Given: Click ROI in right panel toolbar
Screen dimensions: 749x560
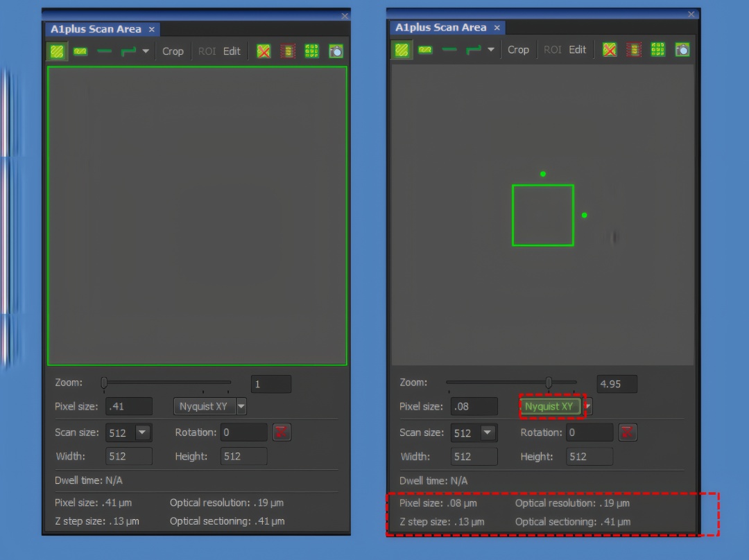Looking at the screenshot, I should [x=553, y=50].
